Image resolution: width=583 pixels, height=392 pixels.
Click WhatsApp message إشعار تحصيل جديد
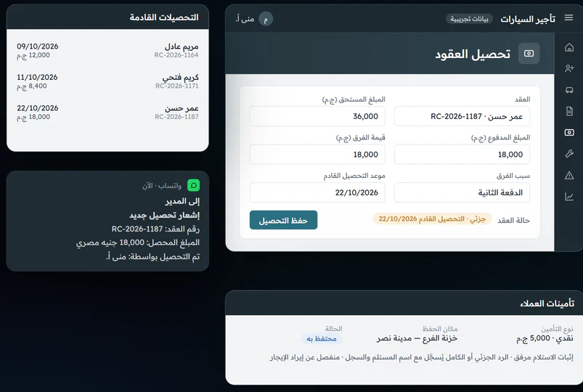(x=164, y=216)
